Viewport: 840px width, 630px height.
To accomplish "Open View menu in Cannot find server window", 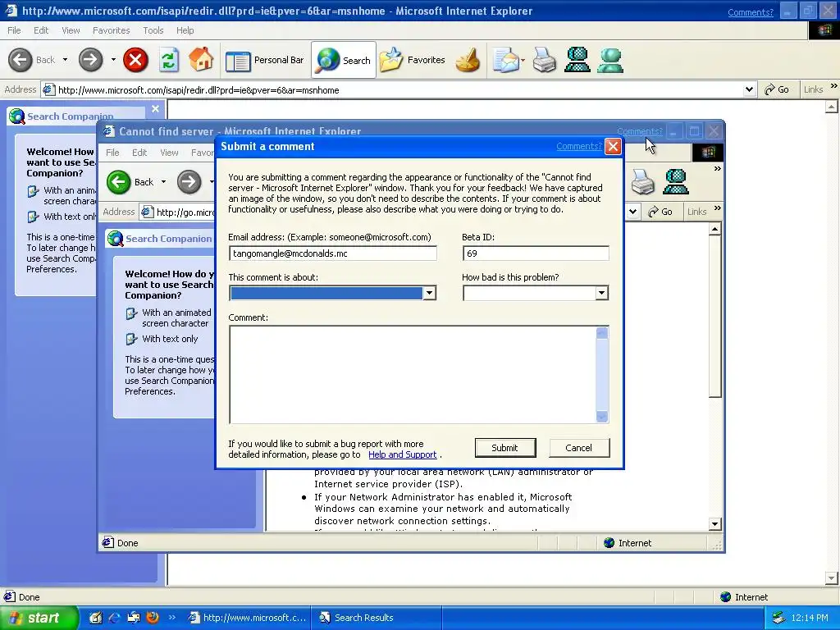I will coord(169,153).
